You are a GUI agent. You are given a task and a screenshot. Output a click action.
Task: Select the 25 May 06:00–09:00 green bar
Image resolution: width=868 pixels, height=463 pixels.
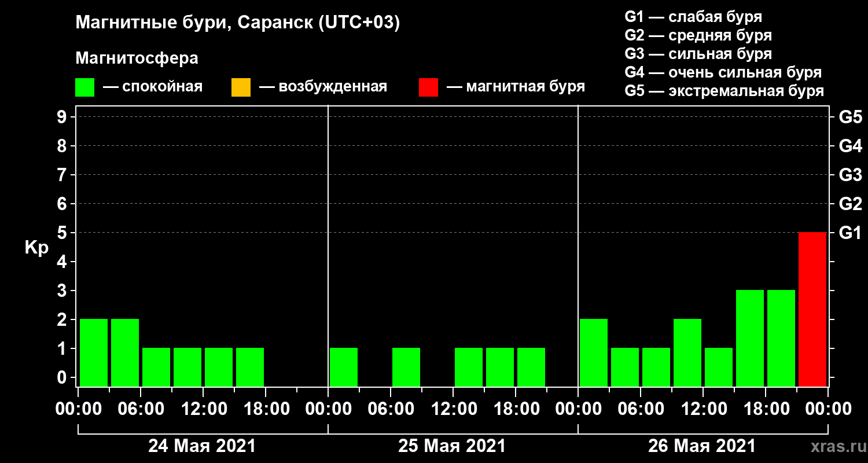[x=406, y=368]
